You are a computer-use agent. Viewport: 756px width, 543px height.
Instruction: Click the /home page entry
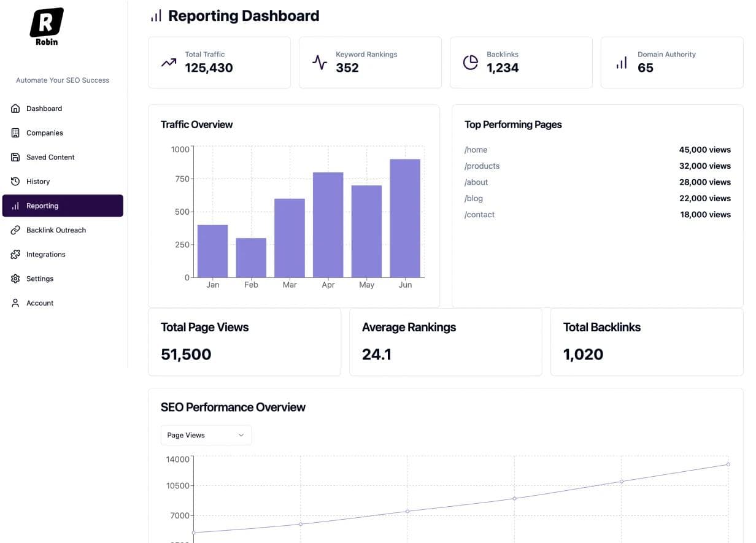pyautogui.click(x=476, y=150)
